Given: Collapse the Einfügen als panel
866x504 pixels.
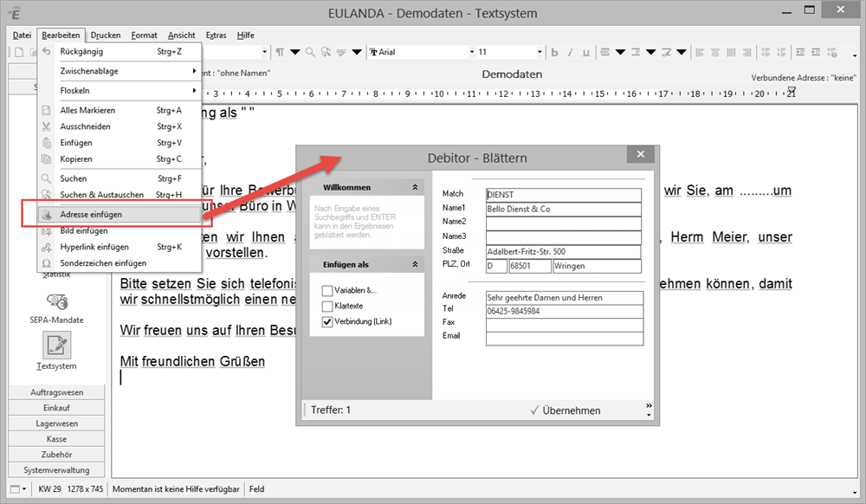Looking at the screenshot, I should [415, 265].
